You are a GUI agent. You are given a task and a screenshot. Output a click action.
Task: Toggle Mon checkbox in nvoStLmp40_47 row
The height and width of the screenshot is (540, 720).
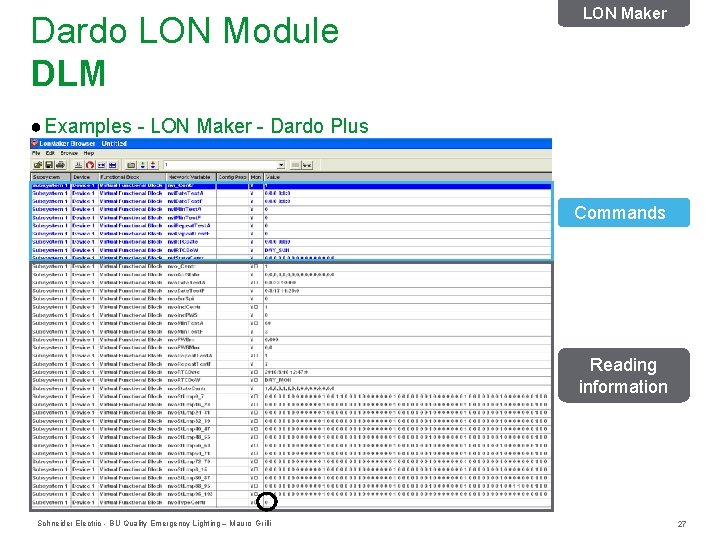(256, 429)
